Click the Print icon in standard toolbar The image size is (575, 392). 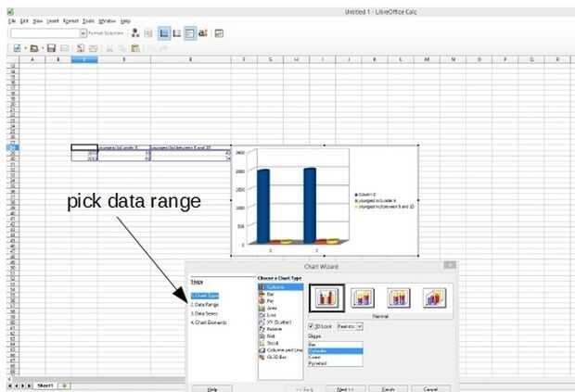(93, 48)
